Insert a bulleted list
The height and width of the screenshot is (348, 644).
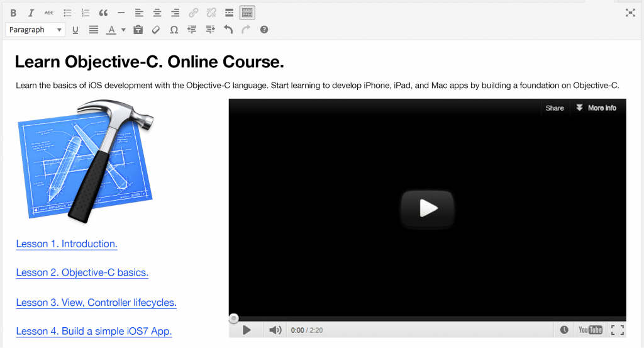[x=67, y=13]
